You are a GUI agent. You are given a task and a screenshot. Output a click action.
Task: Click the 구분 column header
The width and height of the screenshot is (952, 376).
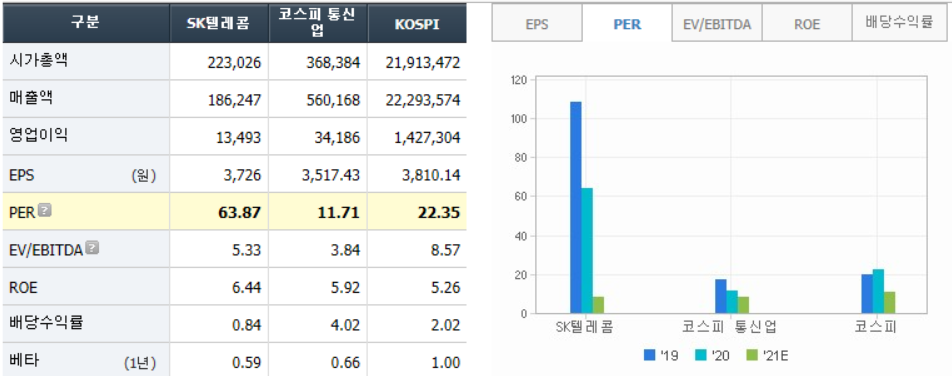pos(86,23)
